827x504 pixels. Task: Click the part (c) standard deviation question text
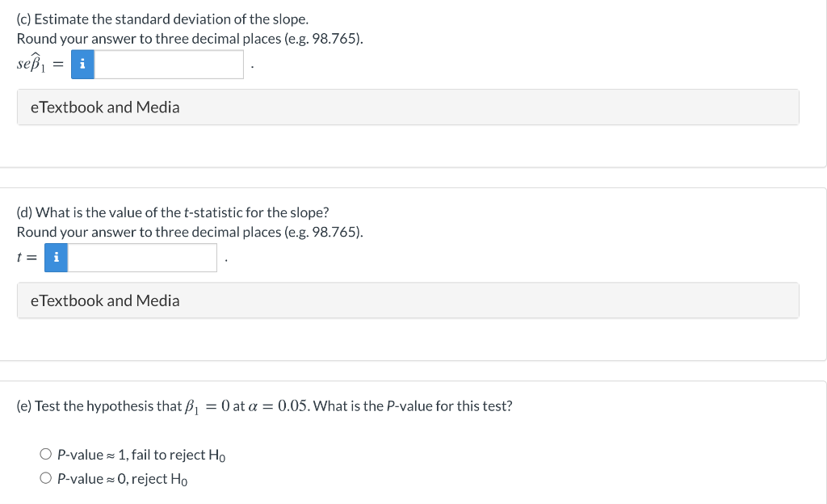(x=162, y=19)
